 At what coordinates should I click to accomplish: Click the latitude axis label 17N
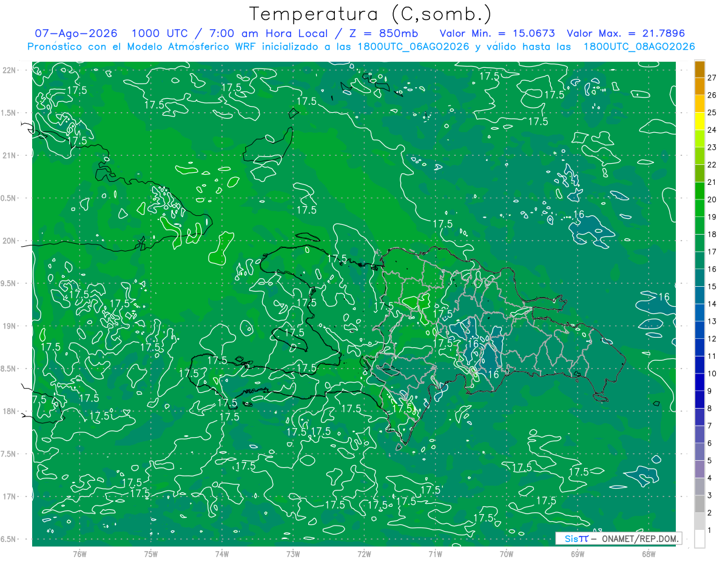point(10,497)
